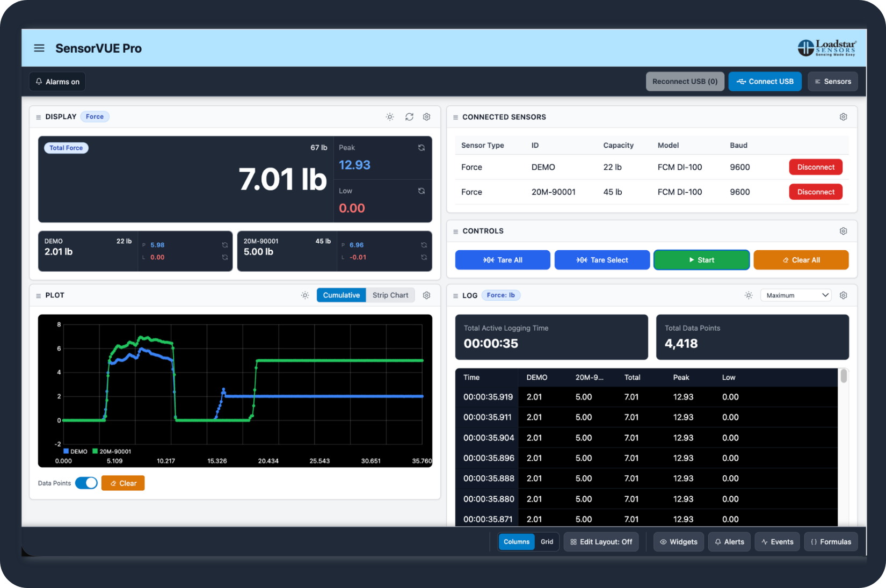This screenshot has width=886, height=588.
Task: Select Grid layout mode
Action: (547, 542)
